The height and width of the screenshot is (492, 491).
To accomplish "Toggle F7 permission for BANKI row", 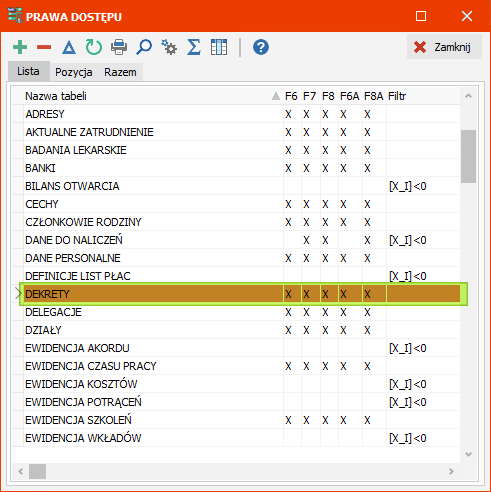I will [x=306, y=168].
